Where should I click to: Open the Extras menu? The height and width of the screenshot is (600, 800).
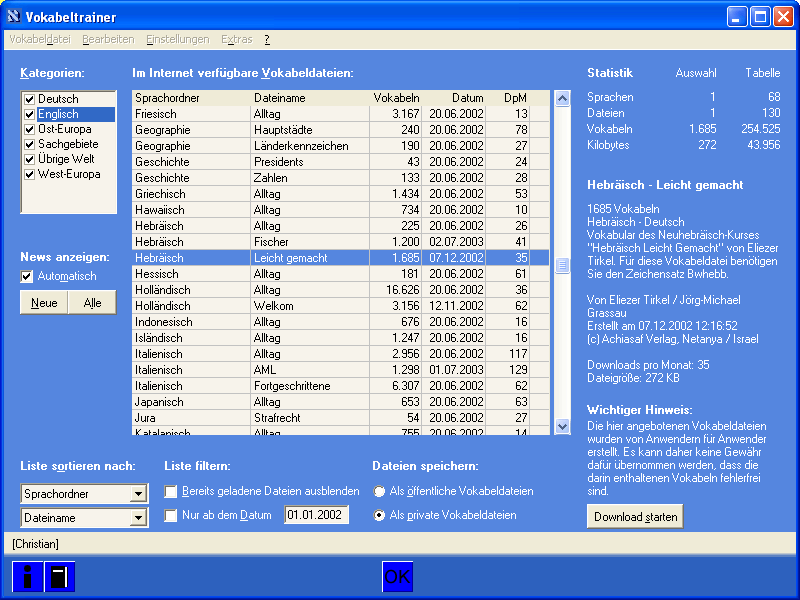(x=237, y=39)
